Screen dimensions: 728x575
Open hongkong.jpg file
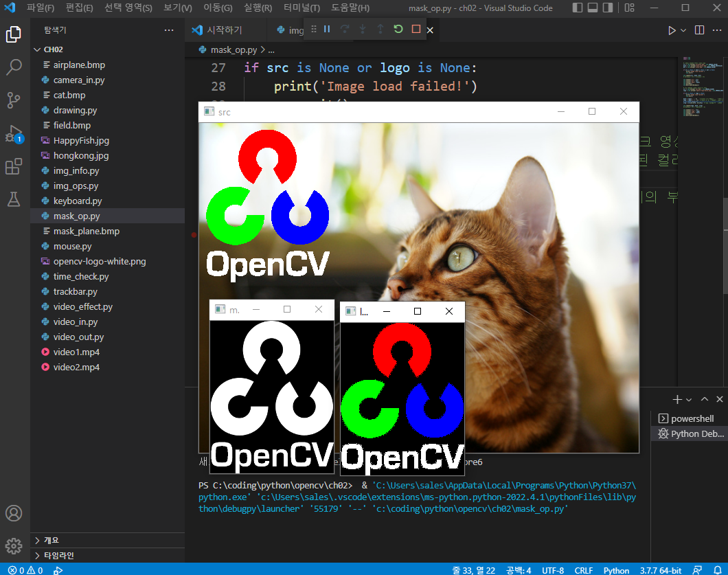coord(81,155)
